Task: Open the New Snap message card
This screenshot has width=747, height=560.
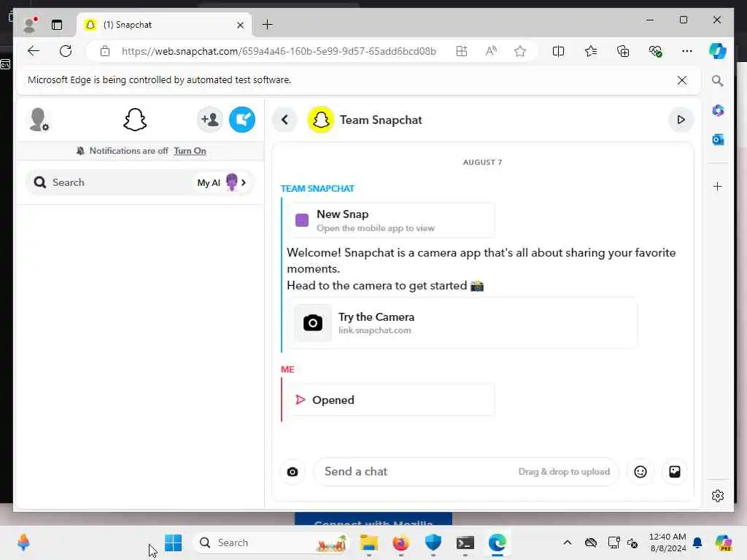Action: pyautogui.click(x=391, y=220)
